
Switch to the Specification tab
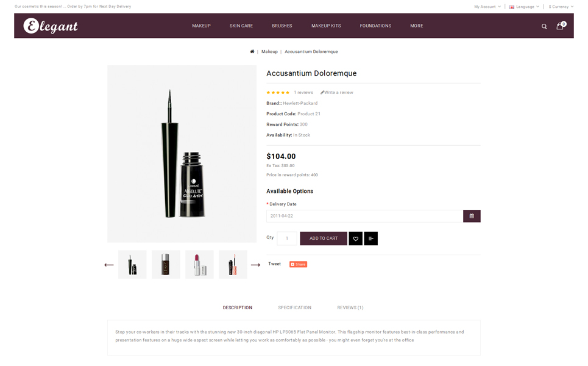(x=295, y=307)
